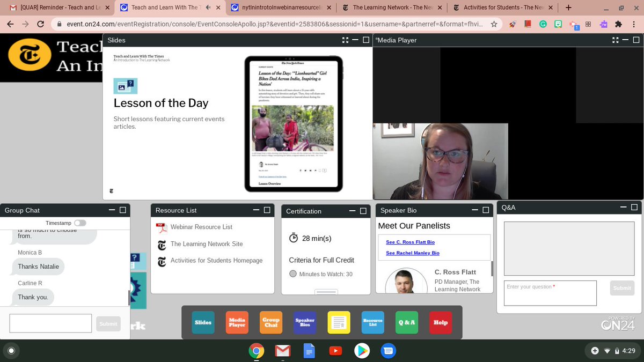Click the rocket extension icon
Screen dimensions: 644x362
click(513, 24)
